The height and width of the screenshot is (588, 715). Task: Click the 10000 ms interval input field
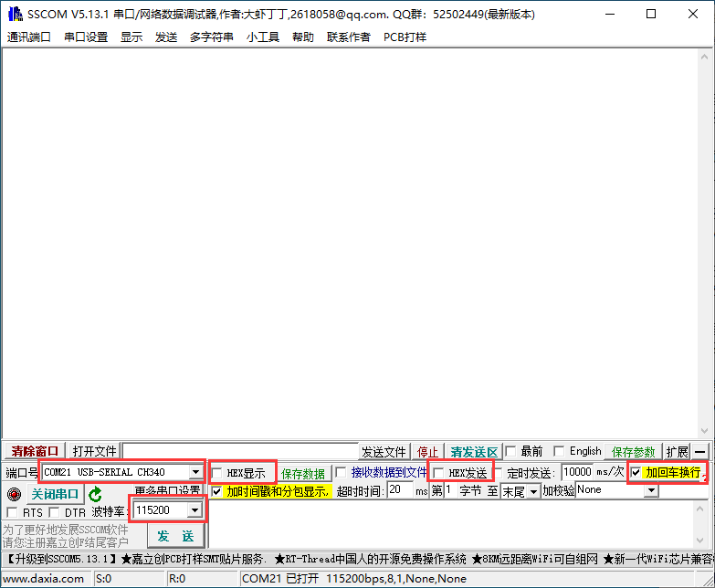point(577,472)
